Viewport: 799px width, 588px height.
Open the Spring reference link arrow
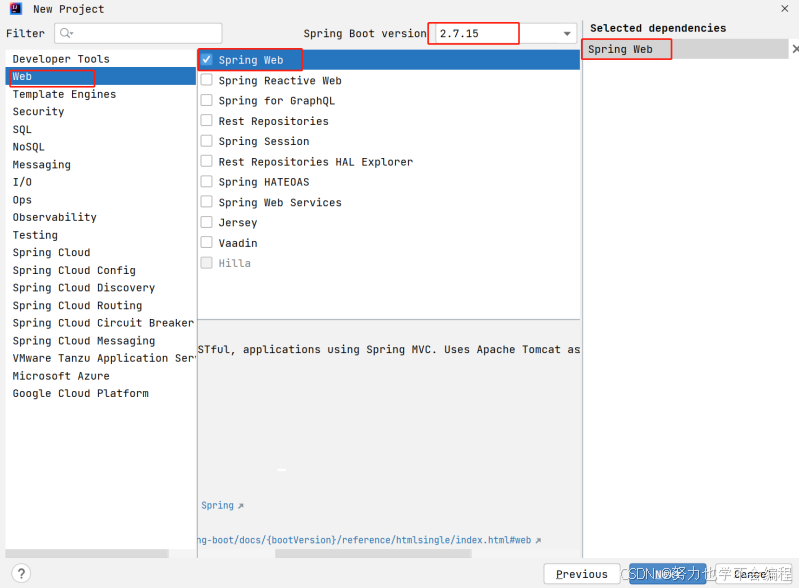(241, 505)
